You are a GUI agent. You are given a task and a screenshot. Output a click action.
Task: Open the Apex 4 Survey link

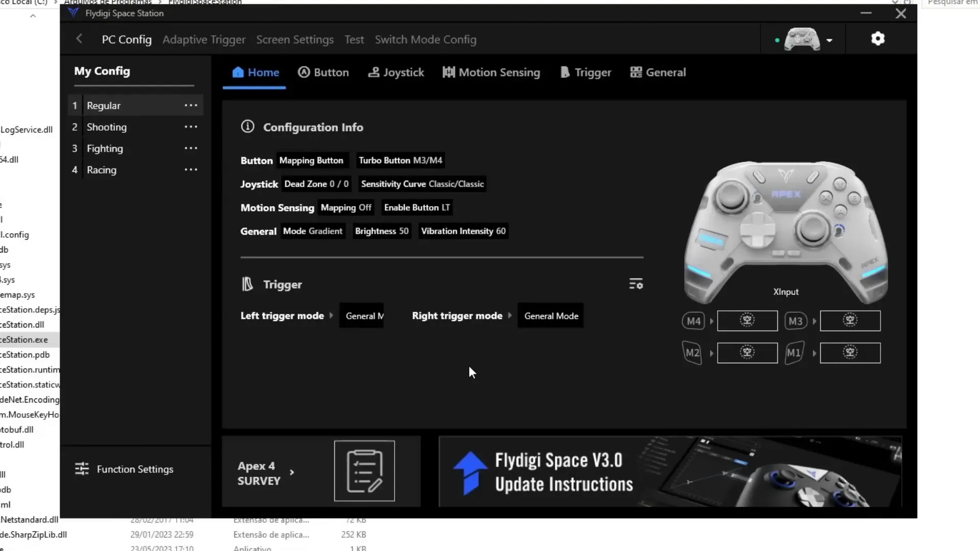click(x=266, y=473)
